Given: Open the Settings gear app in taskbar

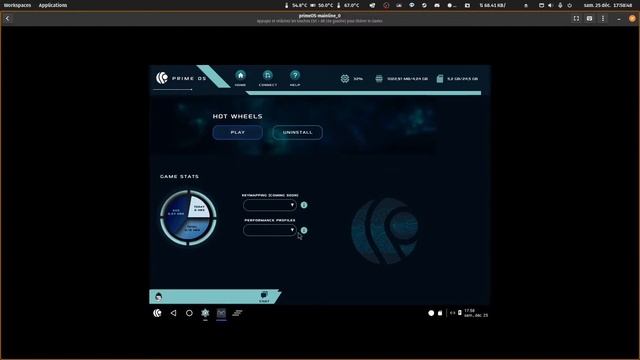Looking at the screenshot, I should pyautogui.click(x=205, y=313).
